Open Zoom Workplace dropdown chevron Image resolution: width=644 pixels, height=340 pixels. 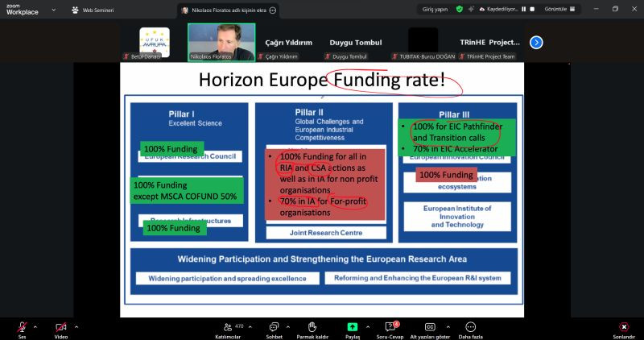[x=53, y=10]
